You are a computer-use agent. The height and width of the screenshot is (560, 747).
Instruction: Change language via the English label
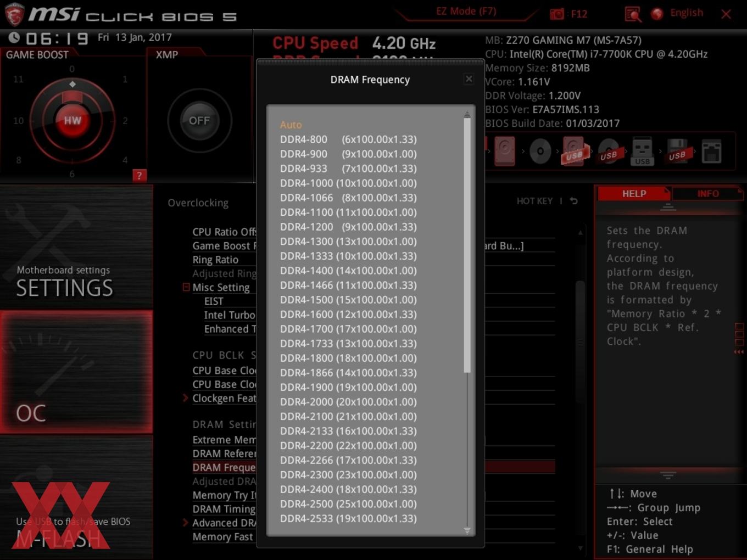pos(687,13)
